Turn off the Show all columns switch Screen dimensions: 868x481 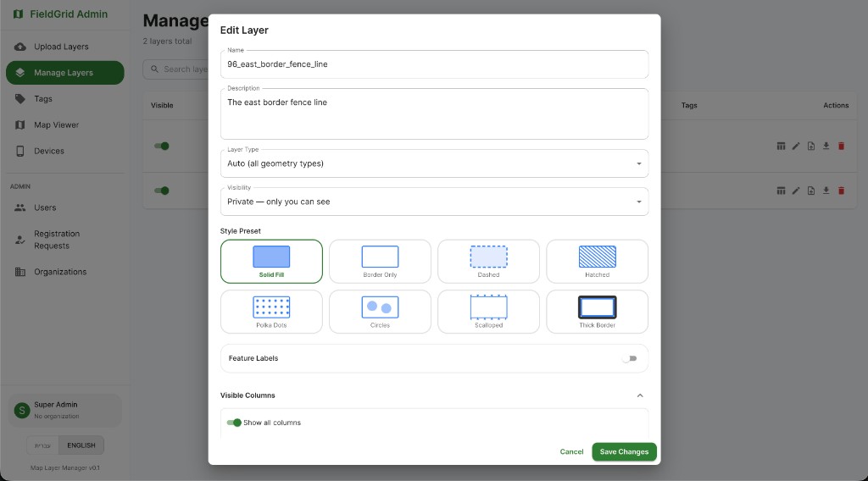pos(234,423)
